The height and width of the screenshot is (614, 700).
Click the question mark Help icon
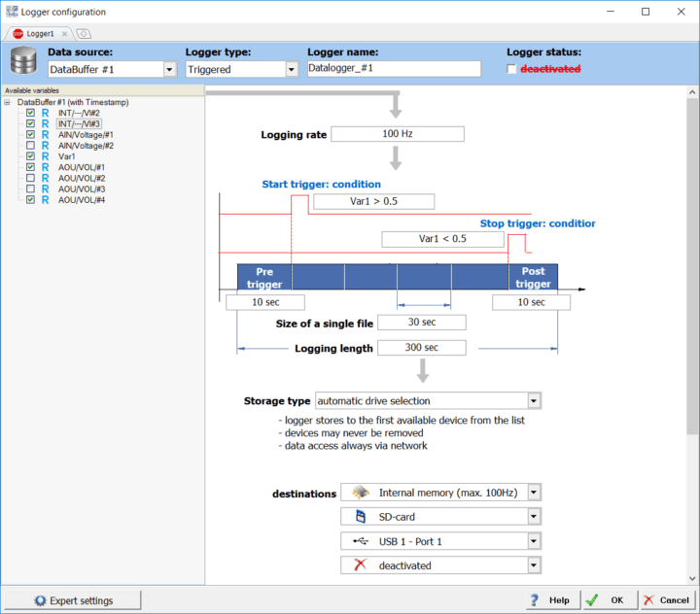535,599
